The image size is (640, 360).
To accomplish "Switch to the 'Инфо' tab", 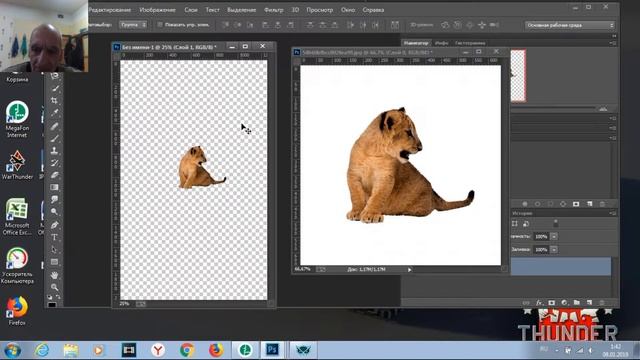I will (x=441, y=43).
